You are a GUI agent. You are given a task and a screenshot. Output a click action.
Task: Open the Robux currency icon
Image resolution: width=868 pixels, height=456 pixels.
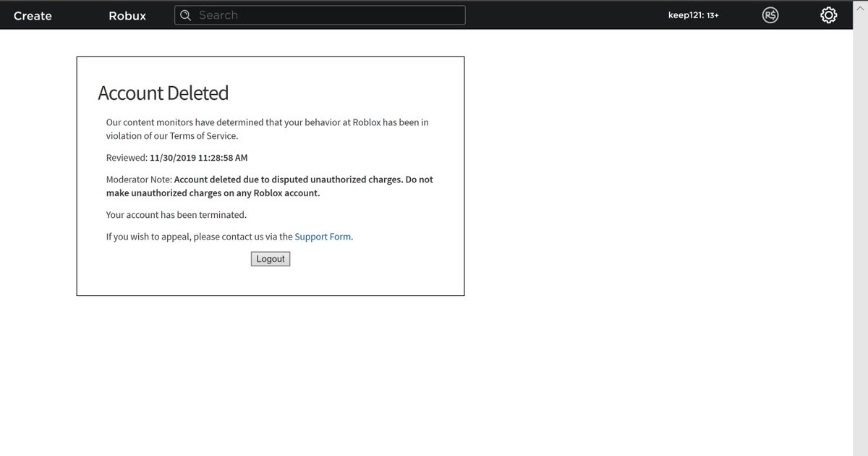tap(770, 15)
